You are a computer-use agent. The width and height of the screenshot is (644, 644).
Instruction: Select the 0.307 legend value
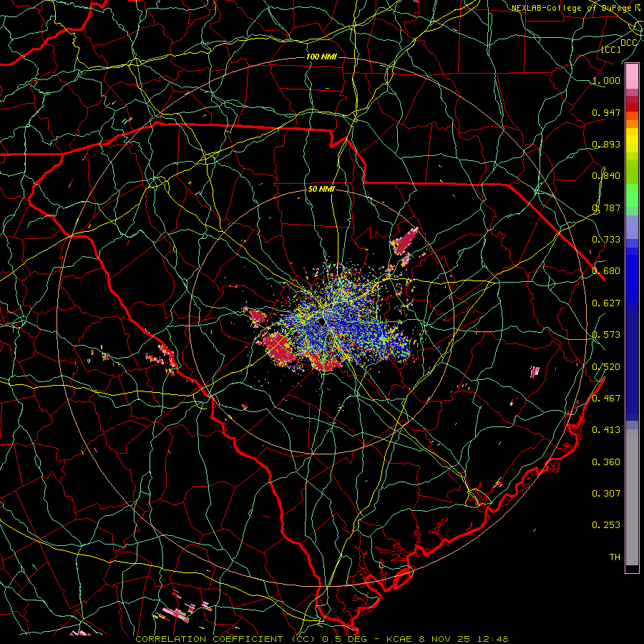[606, 494]
